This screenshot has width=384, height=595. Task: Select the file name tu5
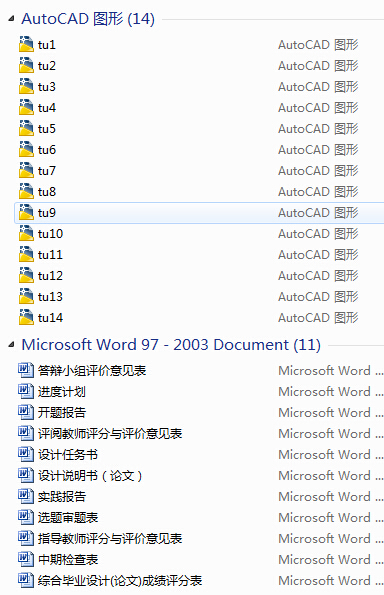[x=47, y=129]
